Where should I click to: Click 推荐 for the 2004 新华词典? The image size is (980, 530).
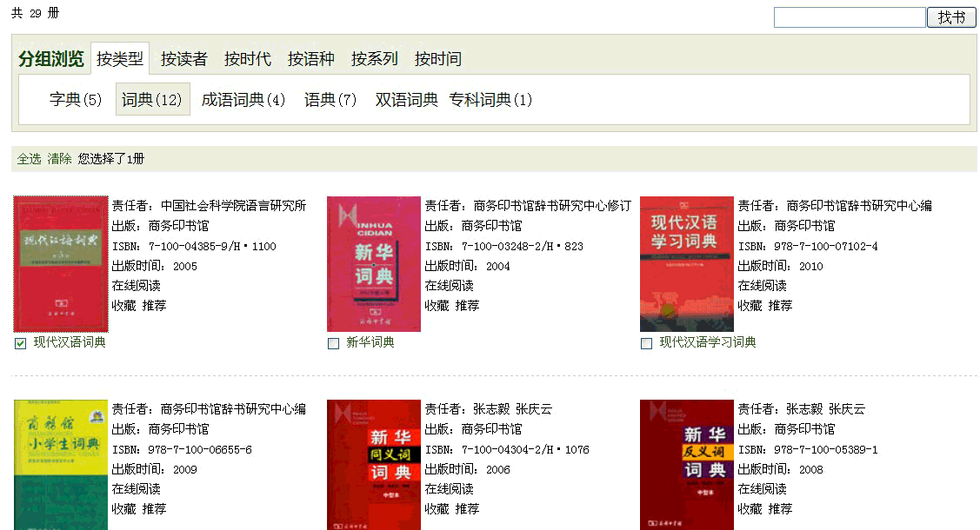coord(468,305)
